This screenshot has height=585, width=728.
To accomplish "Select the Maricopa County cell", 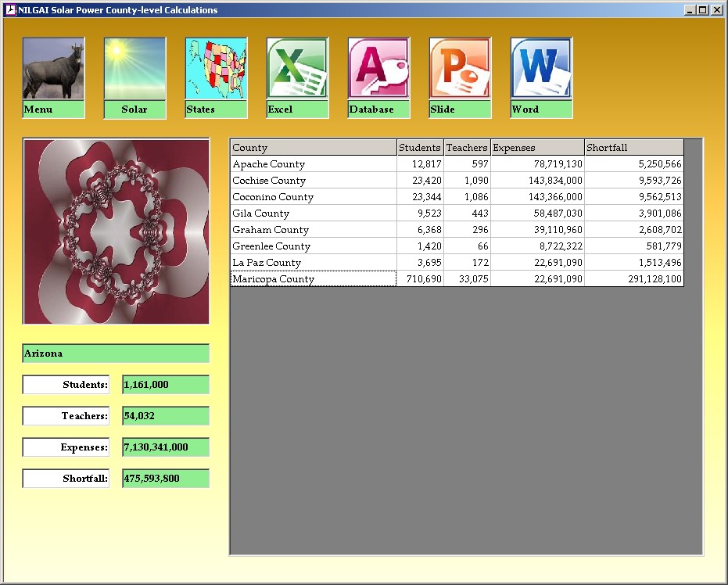I will [x=313, y=279].
